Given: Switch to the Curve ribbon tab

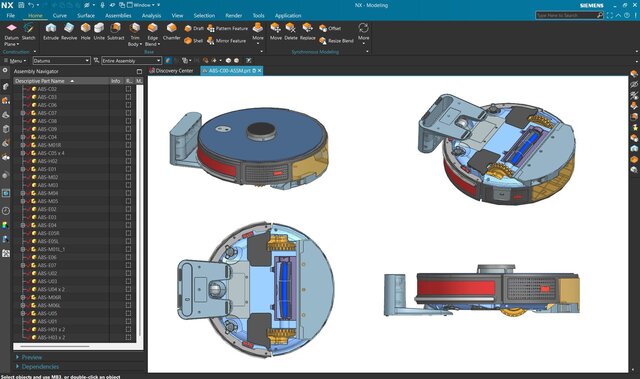Looking at the screenshot, I should point(60,16).
